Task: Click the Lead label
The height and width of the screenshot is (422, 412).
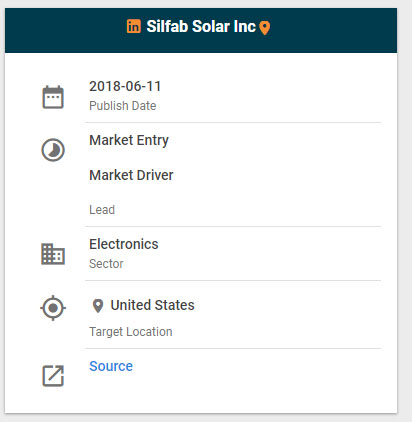Action: click(x=102, y=210)
